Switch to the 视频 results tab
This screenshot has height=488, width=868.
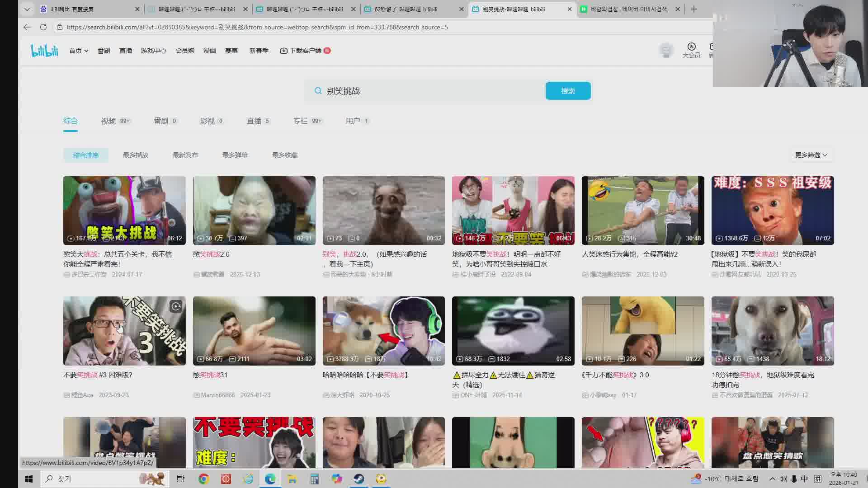coord(108,121)
